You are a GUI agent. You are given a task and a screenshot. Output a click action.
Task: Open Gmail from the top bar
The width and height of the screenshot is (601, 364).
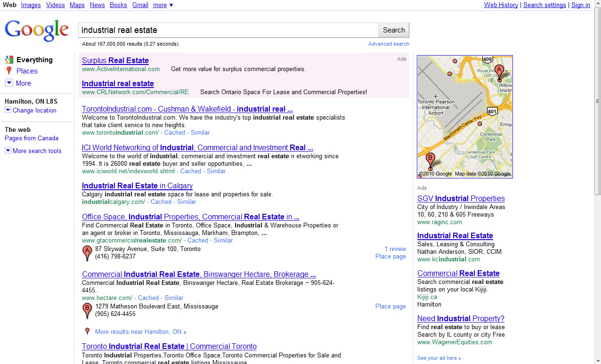(140, 5)
